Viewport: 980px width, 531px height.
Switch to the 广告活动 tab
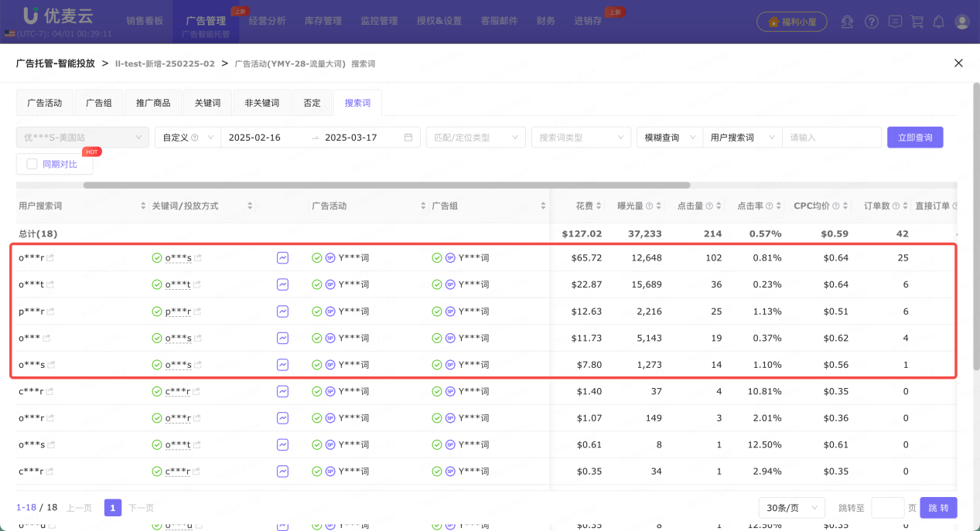(45, 103)
